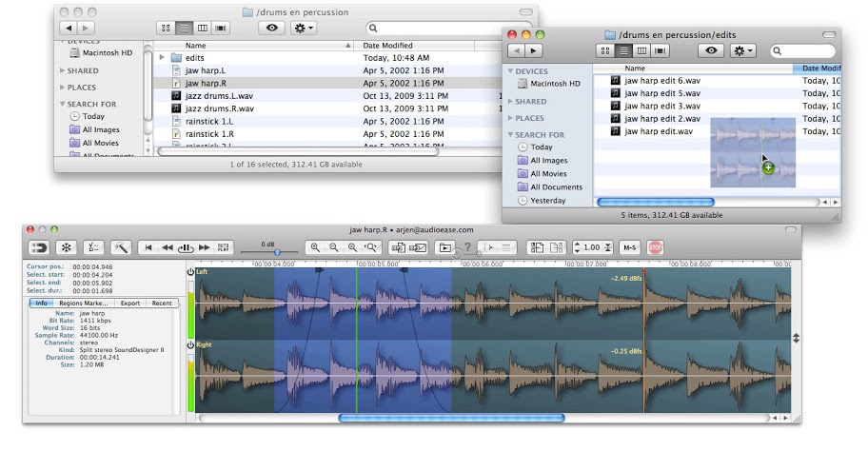868x451 pixels.
Task: Toggle Auto Play mode
Action: 223,247
